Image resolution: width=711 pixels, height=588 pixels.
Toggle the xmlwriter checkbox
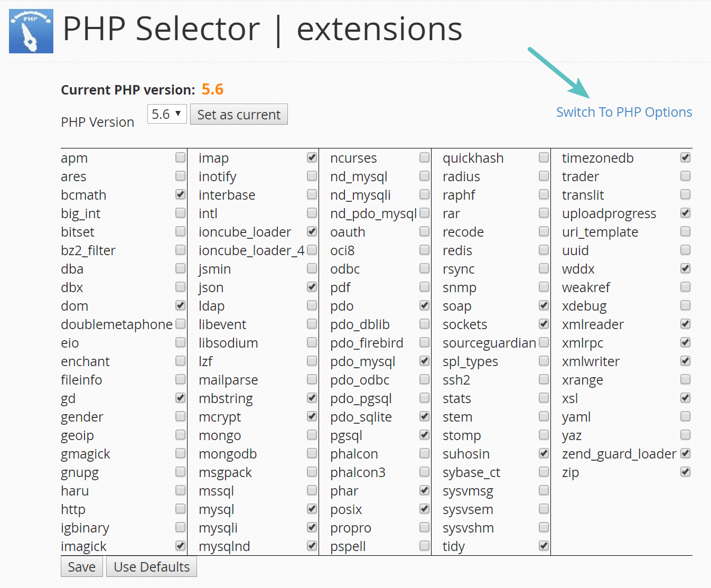(686, 361)
